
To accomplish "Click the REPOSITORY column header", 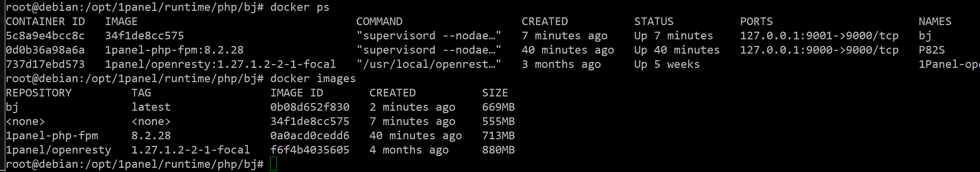I will (x=38, y=93).
